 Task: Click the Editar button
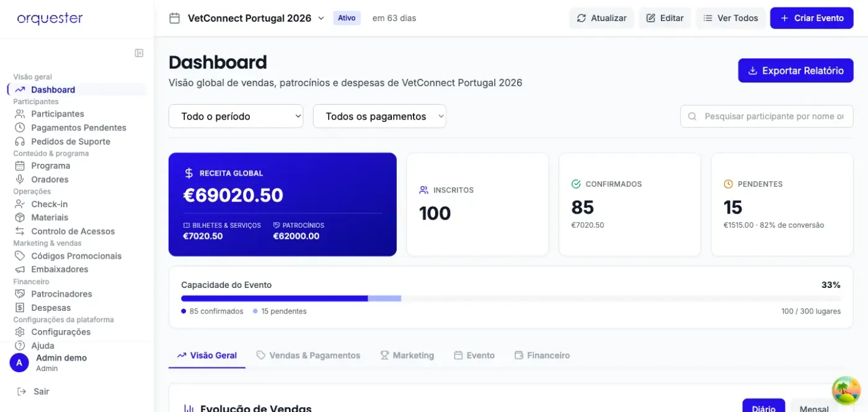665,18
